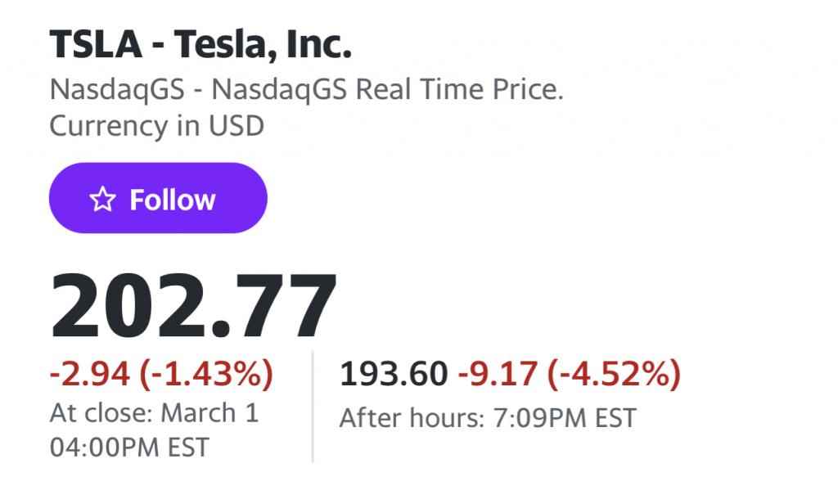Click the -2.94 price change value
Image resolution: width=838 pixels, height=504 pixels.
coord(90,375)
